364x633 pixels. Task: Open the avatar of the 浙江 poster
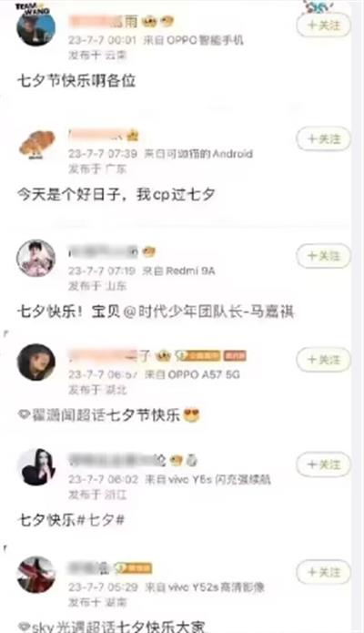37,466
